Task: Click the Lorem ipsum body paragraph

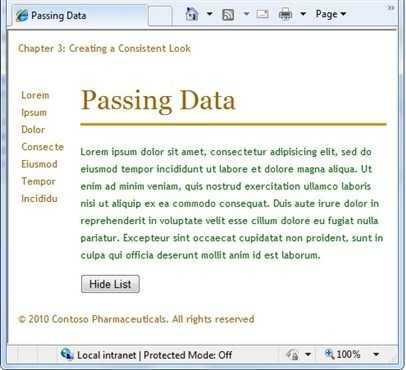Action: pos(232,204)
